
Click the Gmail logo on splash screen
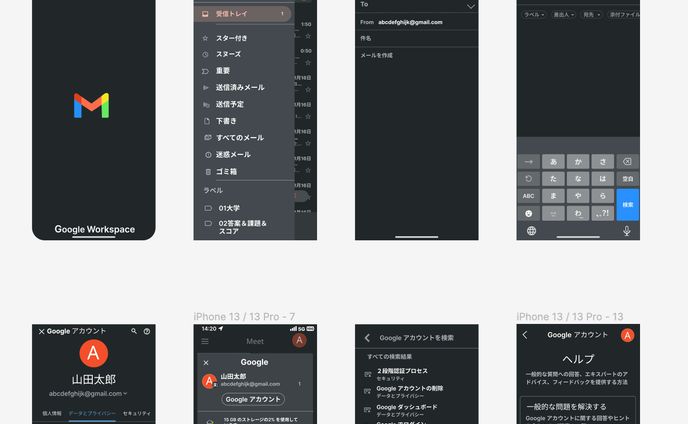point(91,105)
